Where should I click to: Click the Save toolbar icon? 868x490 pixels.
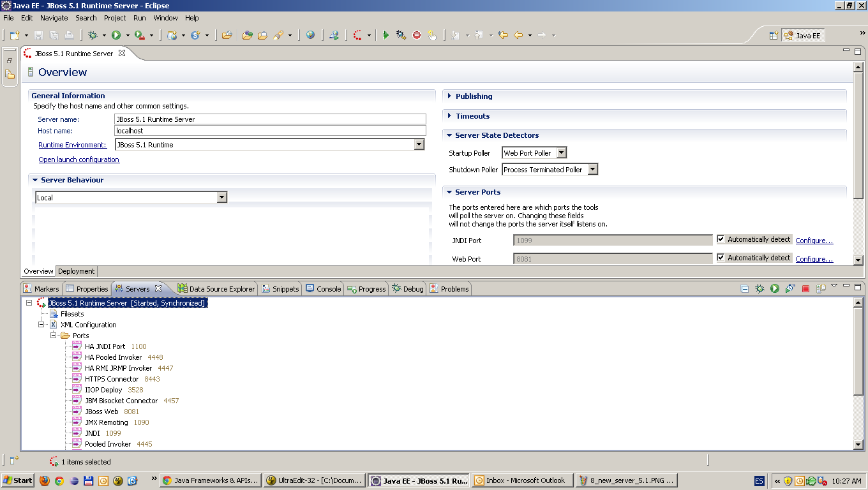click(38, 35)
